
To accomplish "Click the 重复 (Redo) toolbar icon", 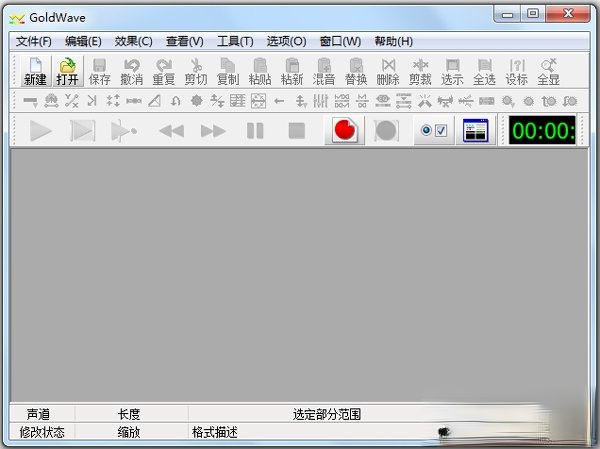I will tap(164, 72).
